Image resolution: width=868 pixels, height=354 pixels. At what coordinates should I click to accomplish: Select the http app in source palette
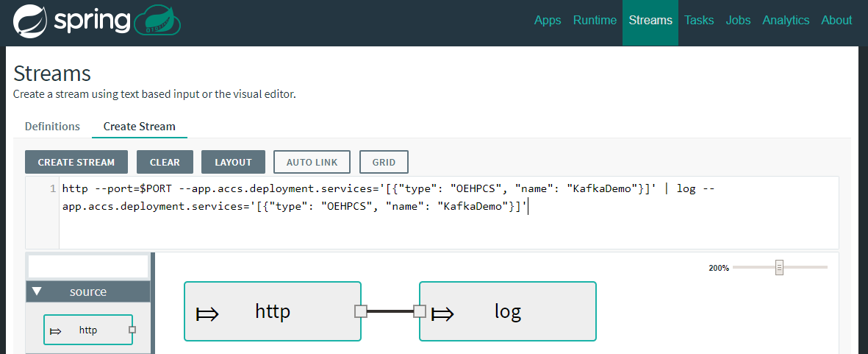[x=88, y=330]
